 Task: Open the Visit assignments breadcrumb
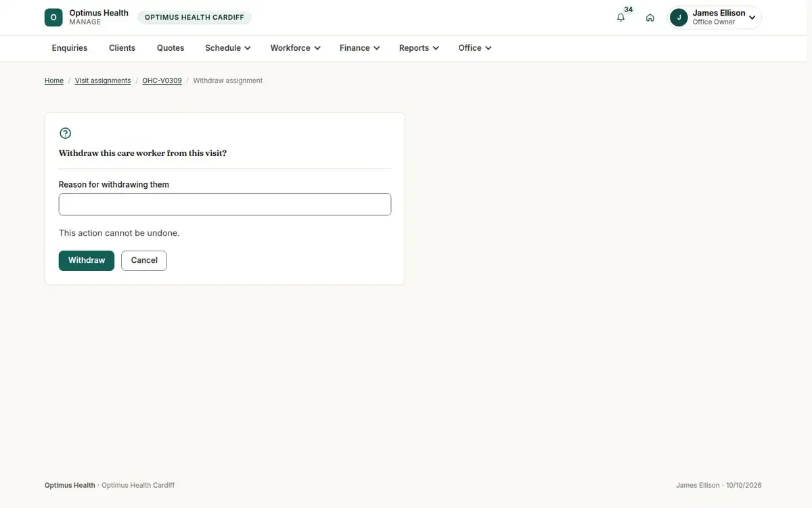pos(103,81)
